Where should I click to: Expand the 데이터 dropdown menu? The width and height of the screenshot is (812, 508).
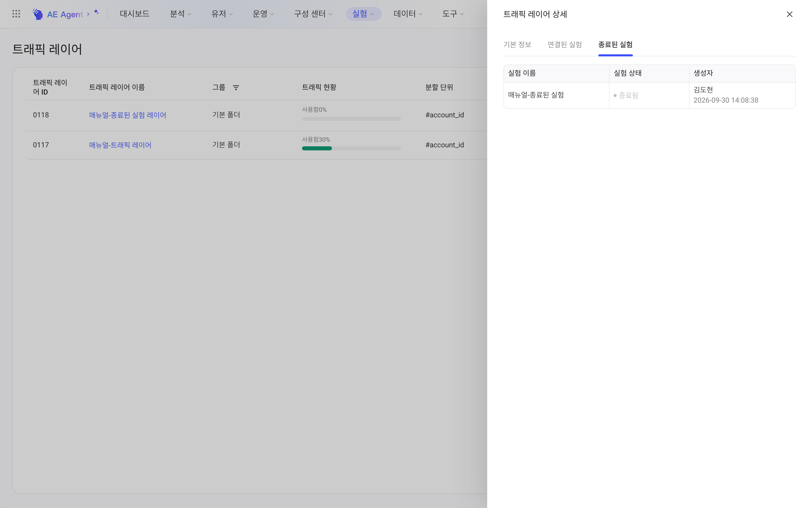[408, 14]
